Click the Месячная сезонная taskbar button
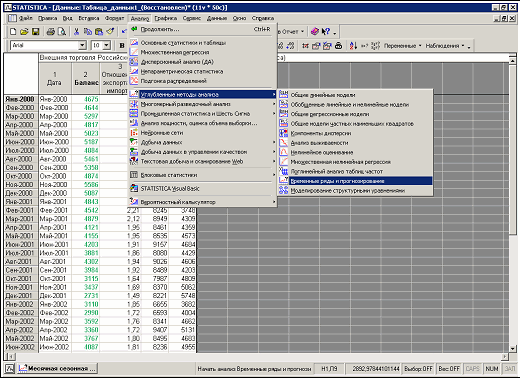 [x=57, y=368]
